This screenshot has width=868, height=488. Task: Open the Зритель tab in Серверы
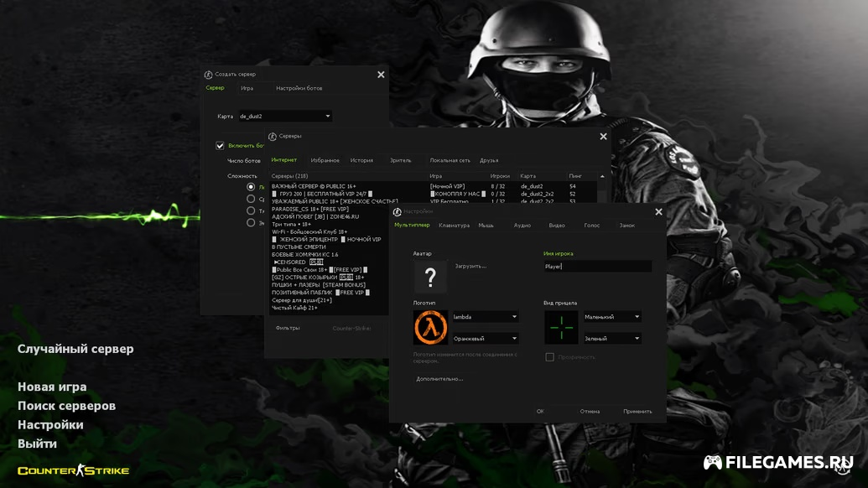click(x=400, y=160)
